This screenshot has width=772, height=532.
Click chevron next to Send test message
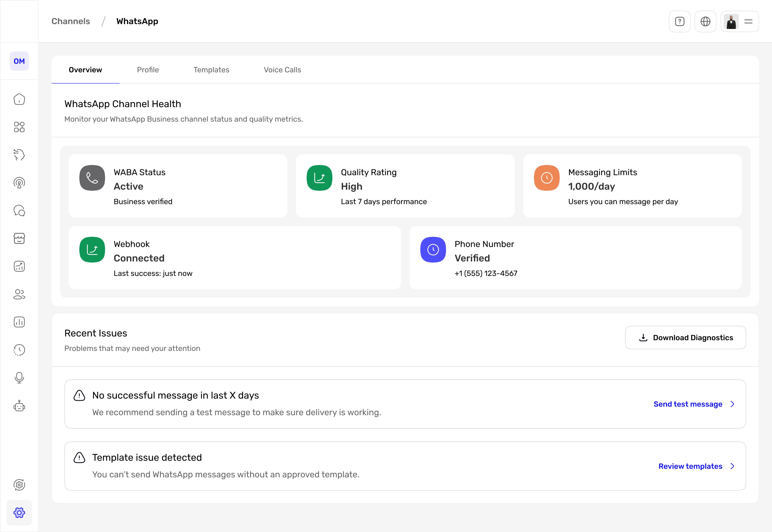click(732, 404)
